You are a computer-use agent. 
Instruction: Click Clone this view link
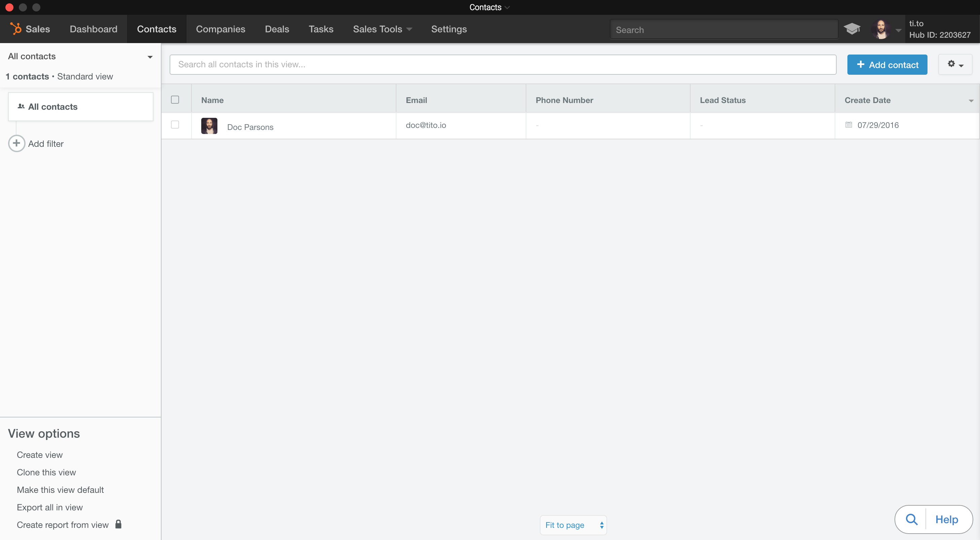click(x=46, y=472)
